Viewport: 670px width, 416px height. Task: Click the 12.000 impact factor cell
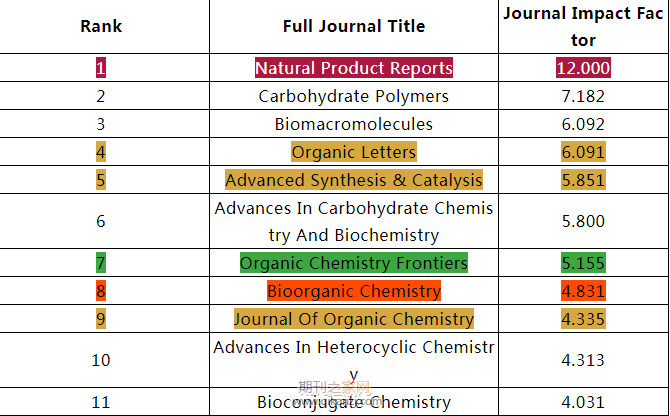583,69
